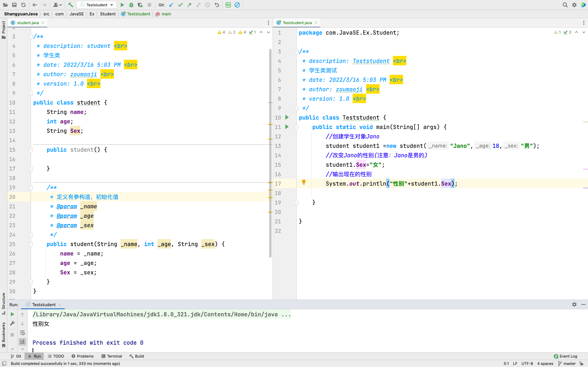Click the green Debug bug icon
Viewport: 588px width, 367px height.
pos(131,5)
